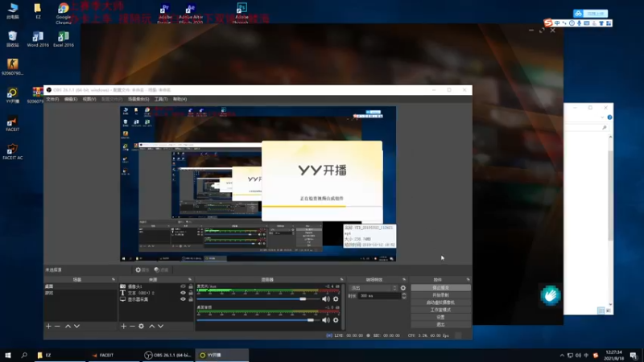Screen dimensions: 644x362
Task: Click the 启动虚拟摄像机 button
Action: click(x=440, y=302)
